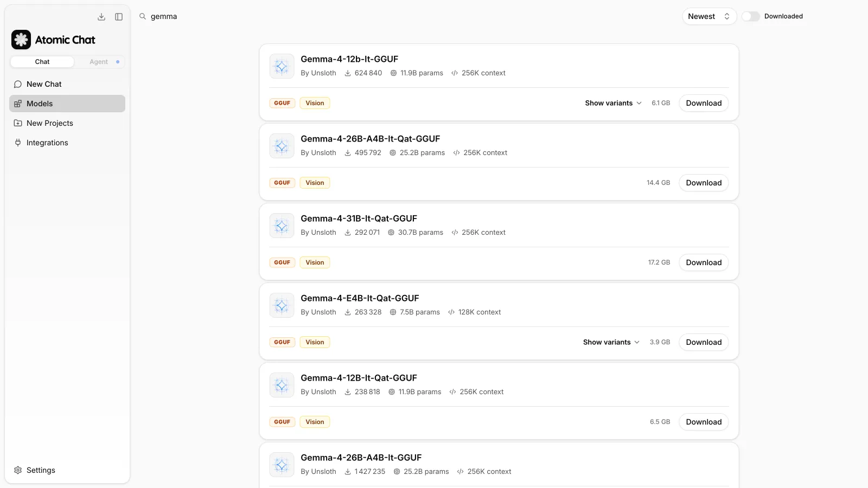The image size is (868, 488).
Task: Click the search magnifier icon
Action: click(143, 16)
